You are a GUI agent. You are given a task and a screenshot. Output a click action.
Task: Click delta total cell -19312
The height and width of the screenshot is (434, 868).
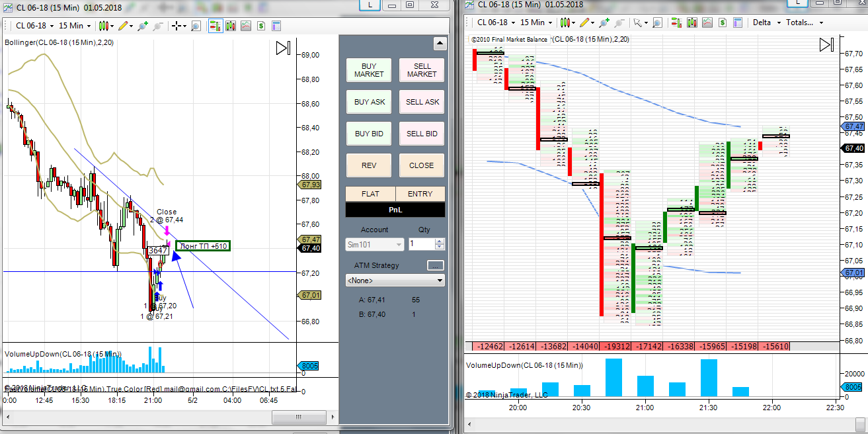(x=615, y=346)
